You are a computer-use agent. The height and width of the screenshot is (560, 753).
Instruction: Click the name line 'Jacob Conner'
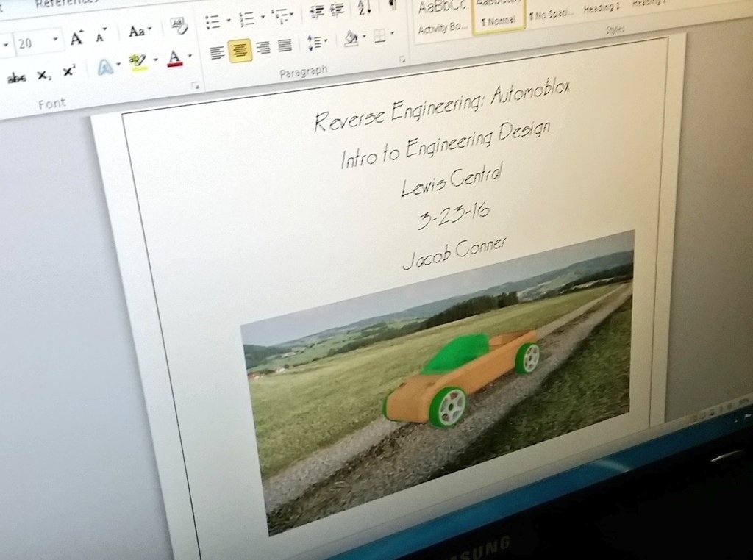[454, 253]
